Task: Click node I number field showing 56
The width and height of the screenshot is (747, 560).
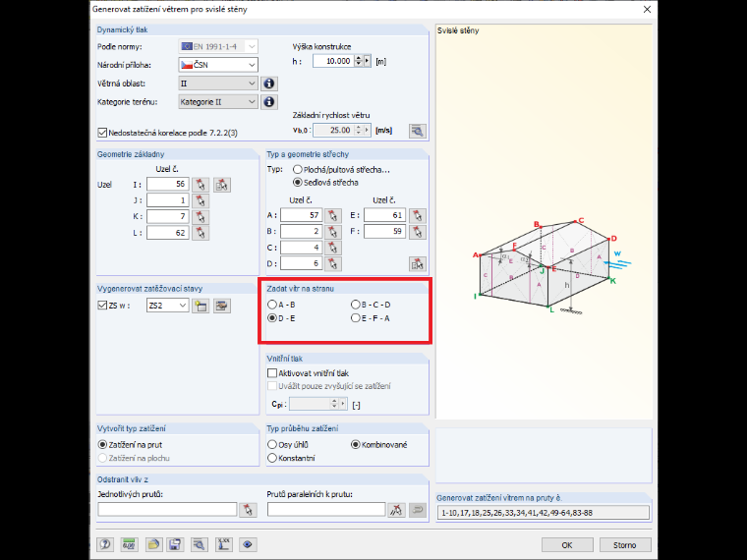Action: point(168,185)
